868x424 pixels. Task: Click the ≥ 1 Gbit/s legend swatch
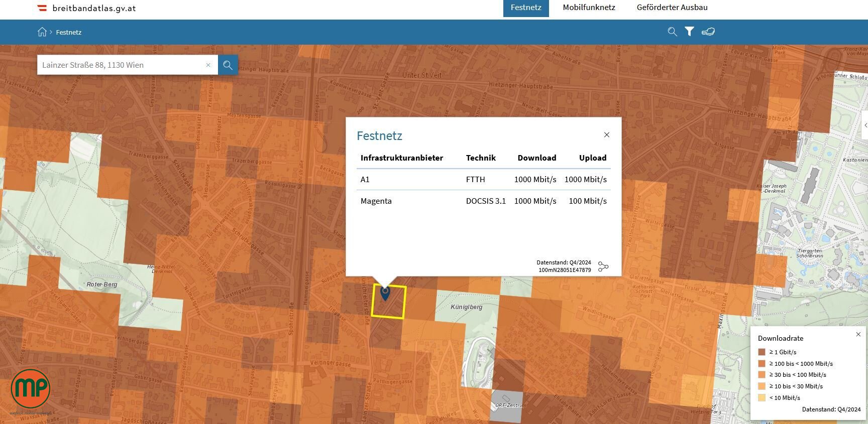coord(762,352)
